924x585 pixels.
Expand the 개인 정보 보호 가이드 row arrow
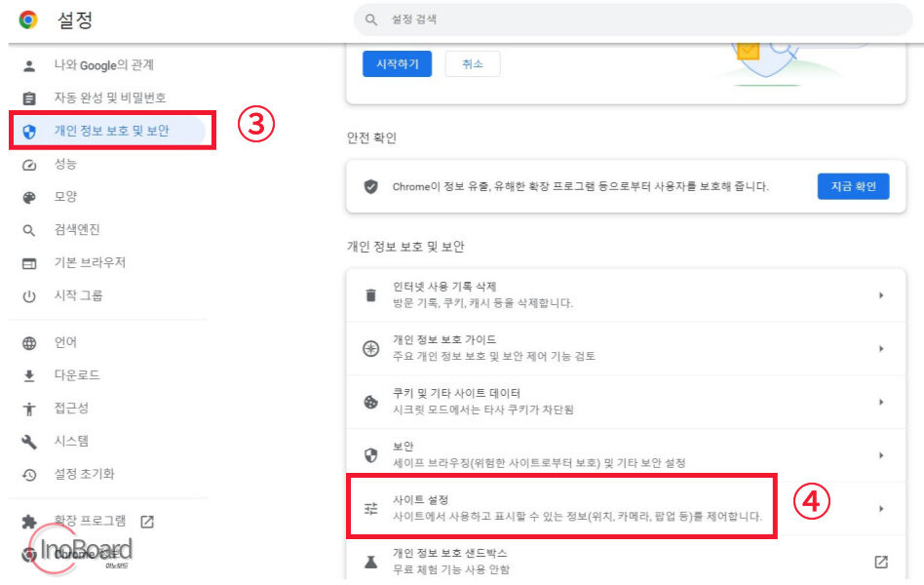click(881, 348)
